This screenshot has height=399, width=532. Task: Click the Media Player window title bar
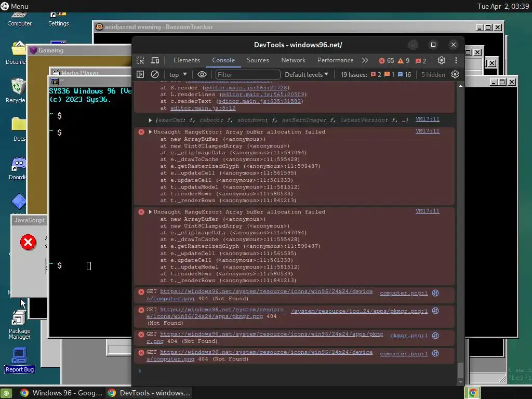(x=91, y=72)
